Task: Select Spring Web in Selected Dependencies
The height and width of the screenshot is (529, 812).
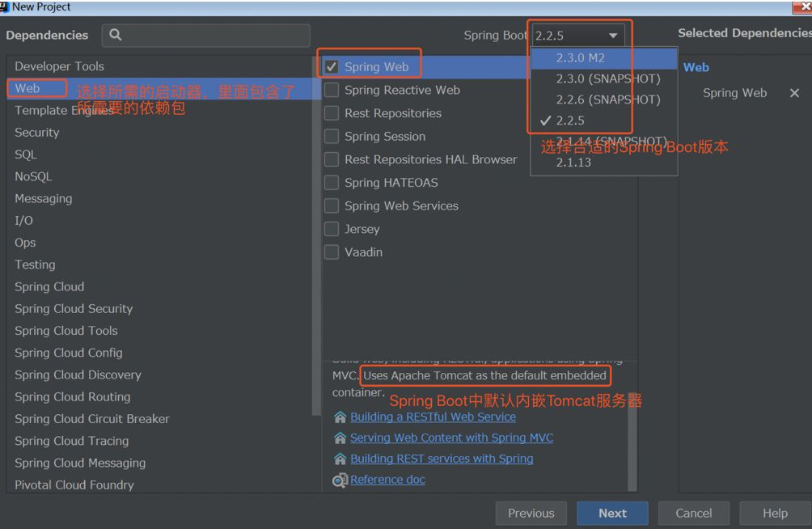Action: (734, 93)
